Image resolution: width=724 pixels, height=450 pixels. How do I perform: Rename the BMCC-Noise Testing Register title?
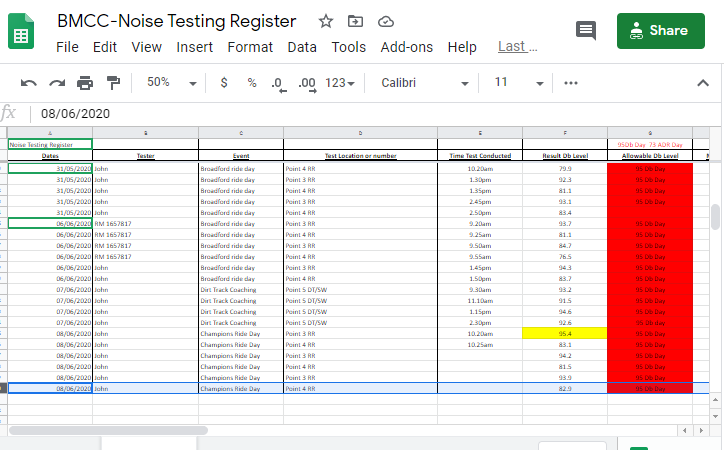click(176, 21)
